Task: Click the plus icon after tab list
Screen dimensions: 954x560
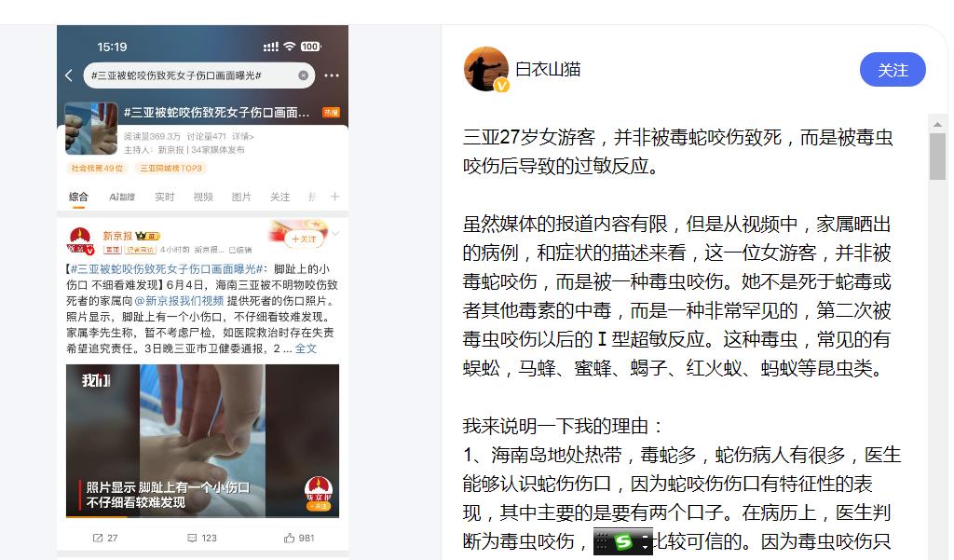Action: point(334,197)
